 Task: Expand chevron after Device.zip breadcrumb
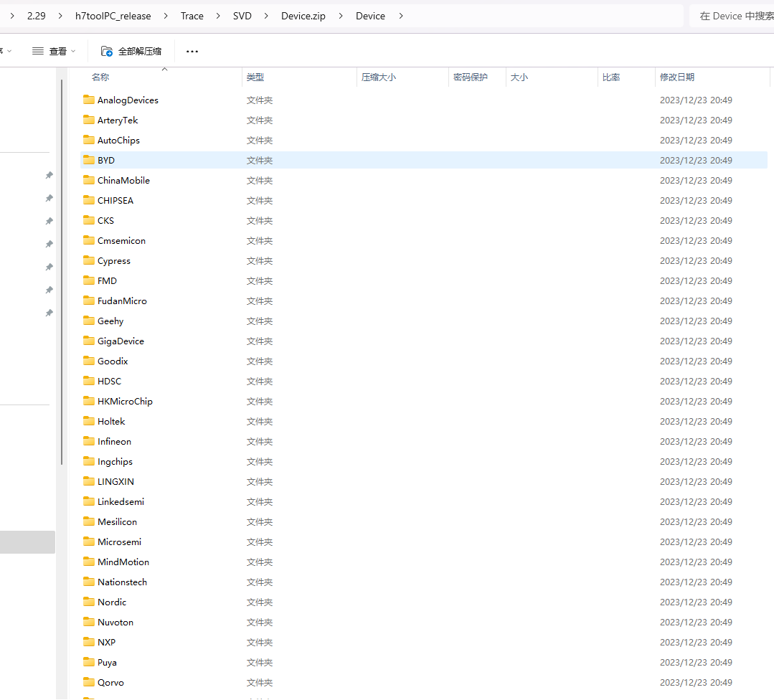click(x=341, y=16)
